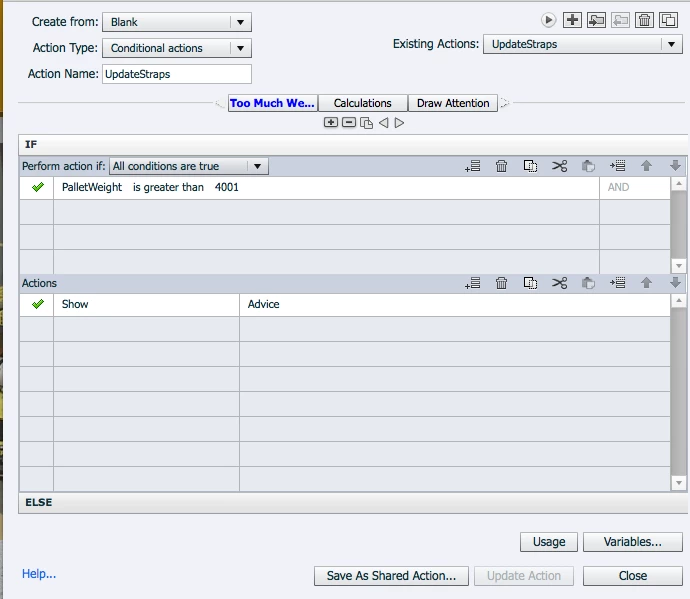Click conditions list scrollbar down arrow
Viewport: 690px width, 599px height.
(x=679, y=266)
